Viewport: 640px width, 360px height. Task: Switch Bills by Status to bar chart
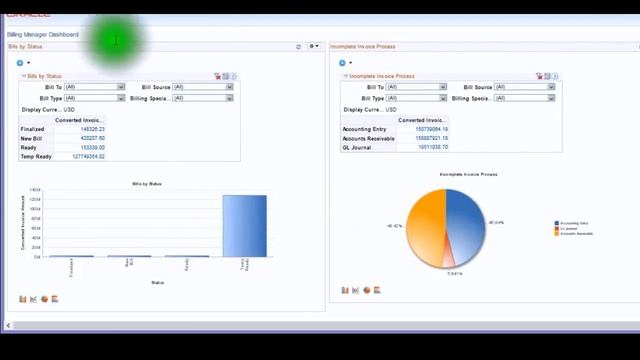pyautogui.click(x=23, y=299)
